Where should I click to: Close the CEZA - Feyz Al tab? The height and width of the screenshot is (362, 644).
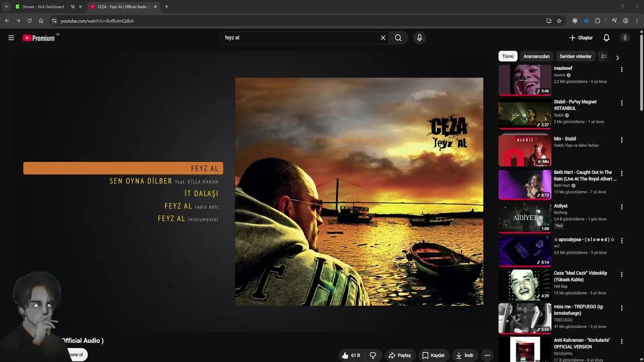tap(155, 7)
